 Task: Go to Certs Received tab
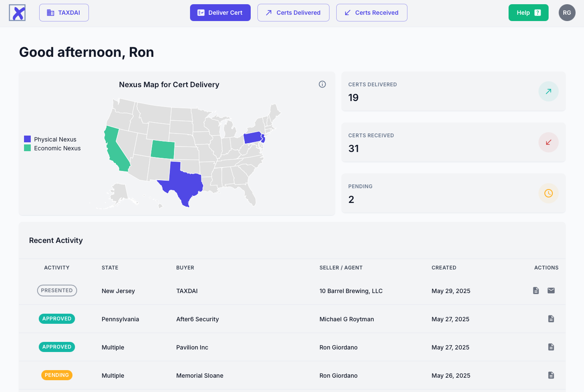point(372,13)
